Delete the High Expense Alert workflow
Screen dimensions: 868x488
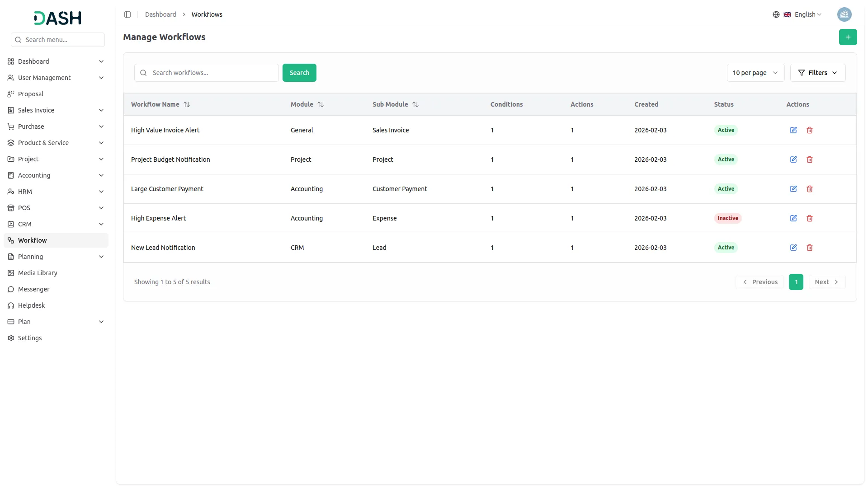tap(809, 218)
